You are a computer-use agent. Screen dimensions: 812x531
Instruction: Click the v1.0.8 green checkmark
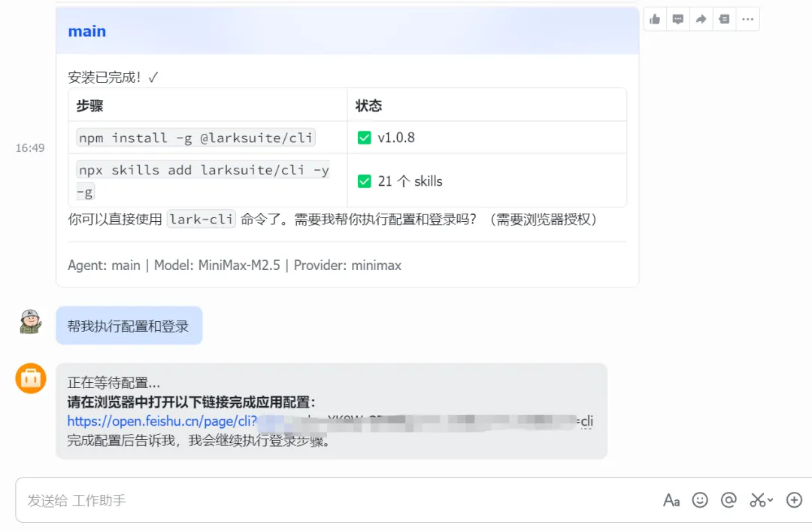point(364,138)
